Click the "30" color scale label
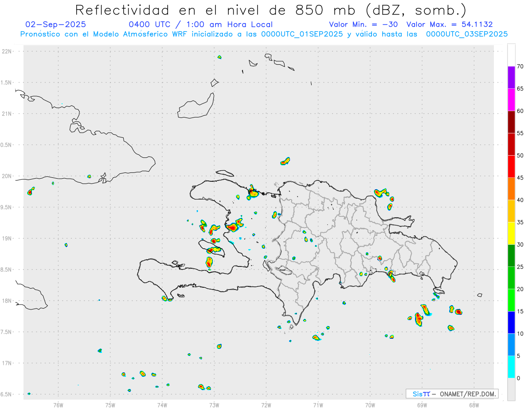 (520, 245)
